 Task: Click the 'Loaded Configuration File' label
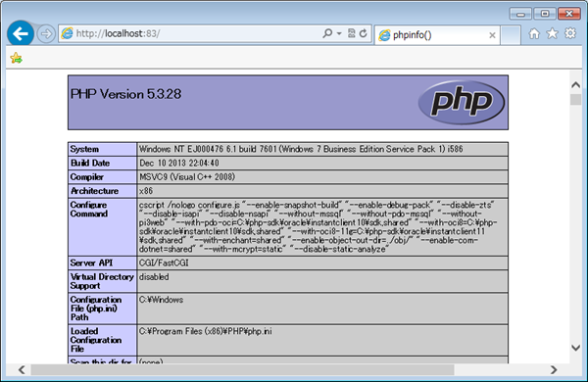coord(96,340)
